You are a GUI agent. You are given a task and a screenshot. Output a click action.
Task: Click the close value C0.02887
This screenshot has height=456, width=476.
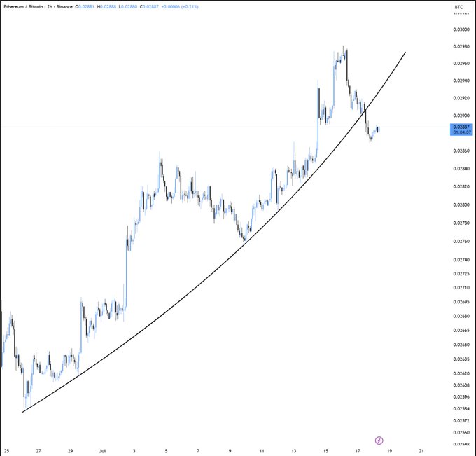tap(149, 6)
